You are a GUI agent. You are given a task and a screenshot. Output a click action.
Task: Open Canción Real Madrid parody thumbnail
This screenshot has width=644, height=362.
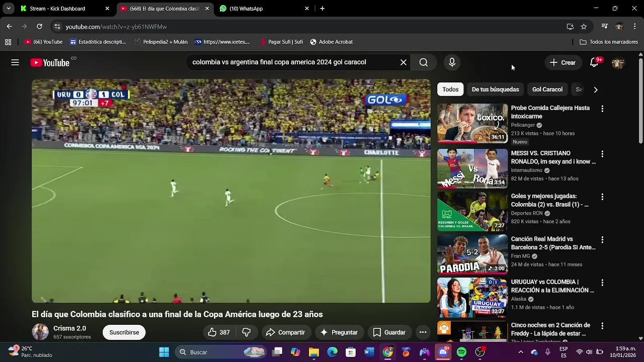[472, 254]
